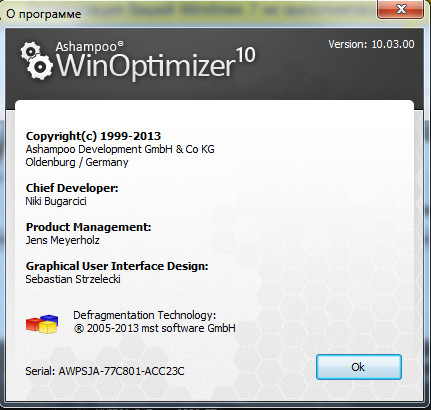
Task: Click Graphical User Interface Design: heading
Action: tap(117, 266)
